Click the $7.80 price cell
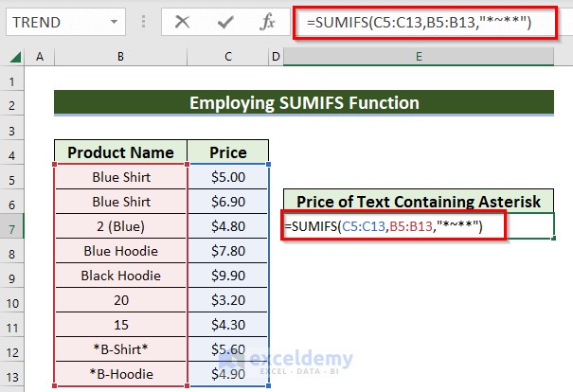573x392 pixels. [x=228, y=250]
